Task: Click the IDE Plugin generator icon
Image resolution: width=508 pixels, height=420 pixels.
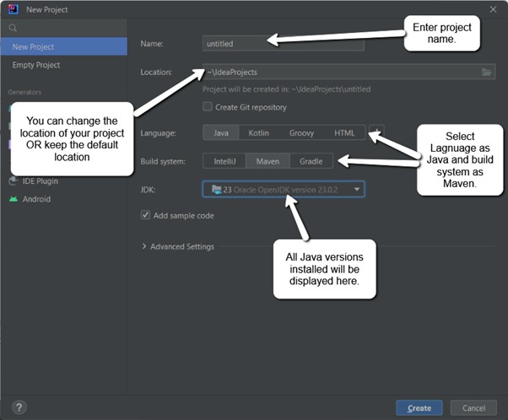Action: (14, 180)
